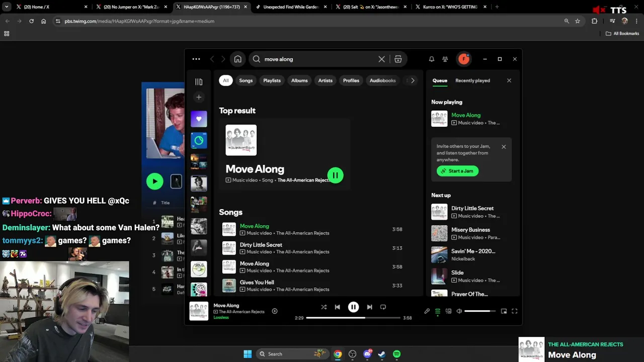This screenshot has width=644, height=362.
Task: Seek on the song progress bar
Action: [x=353, y=318]
